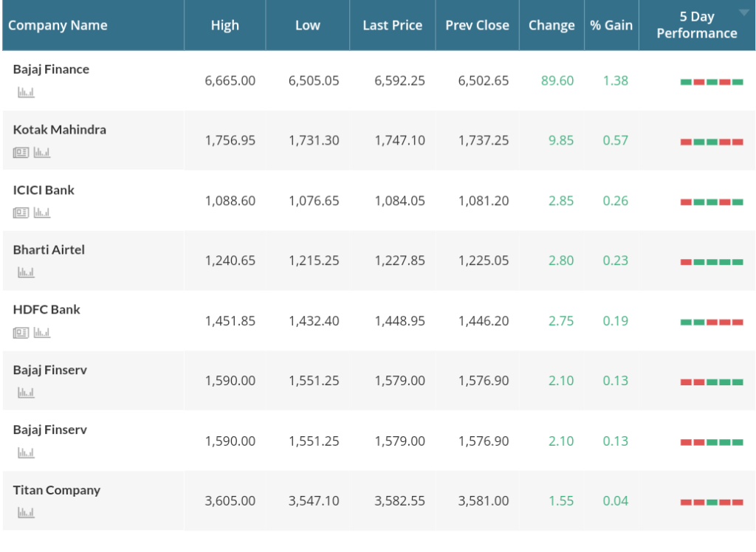Sort by the Last Price column
Image resolution: width=756 pixels, height=552 pixels.
[392, 25]
